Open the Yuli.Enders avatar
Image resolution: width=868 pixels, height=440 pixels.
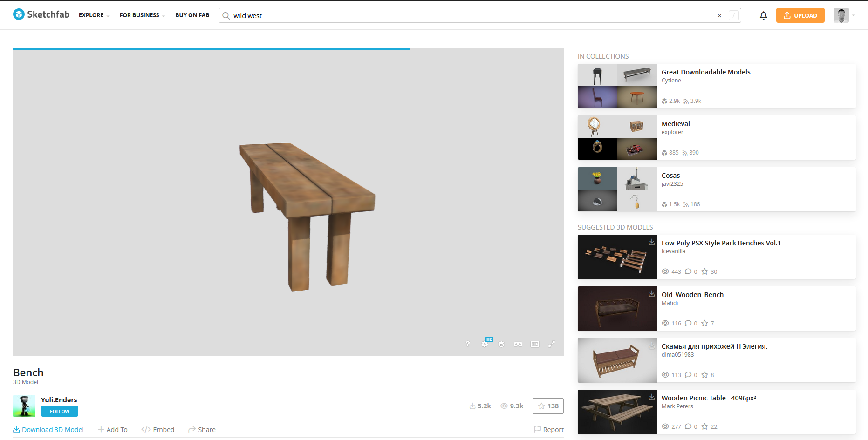(x=24, y=406)
